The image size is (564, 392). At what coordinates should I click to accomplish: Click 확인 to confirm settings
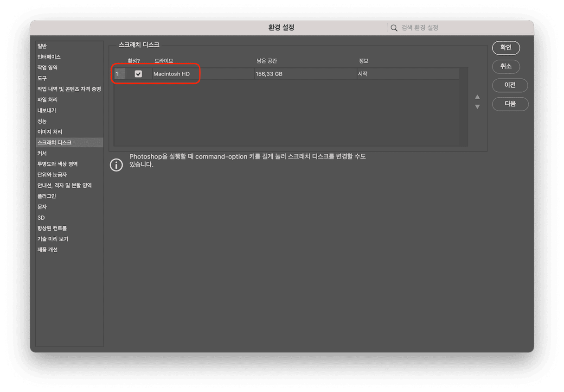click(x=506, y=47)
